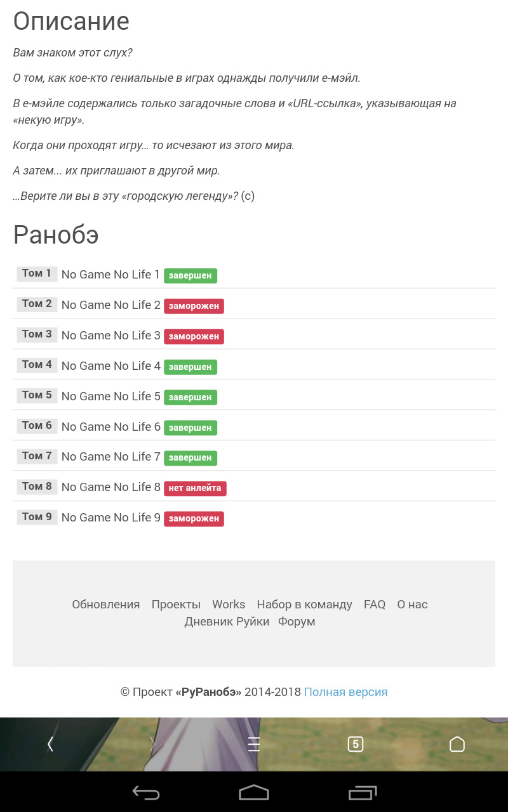Open the FAQ footer link
The height and width of the screenshot is (812, 508).
(x=375, y=605)
